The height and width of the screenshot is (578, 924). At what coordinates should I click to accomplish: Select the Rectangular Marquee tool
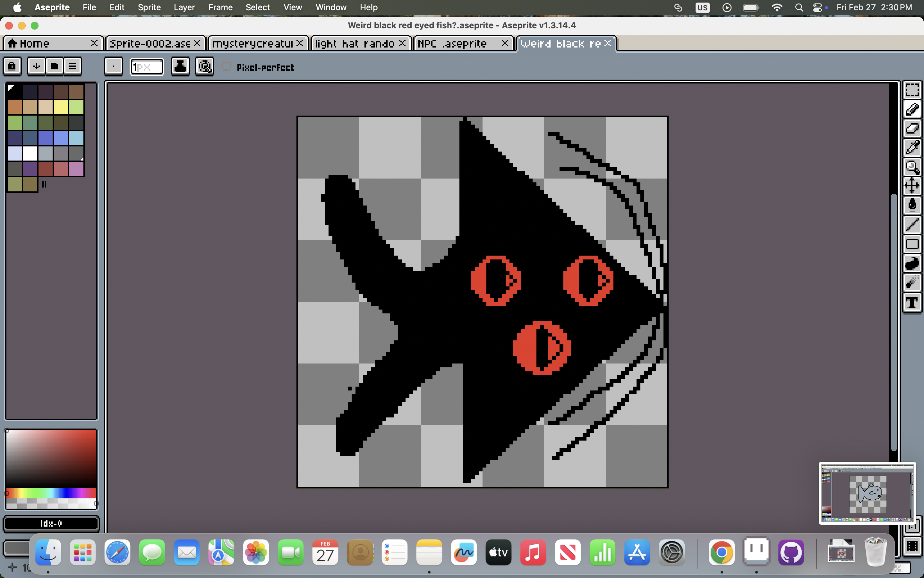(x=912, y=90)
